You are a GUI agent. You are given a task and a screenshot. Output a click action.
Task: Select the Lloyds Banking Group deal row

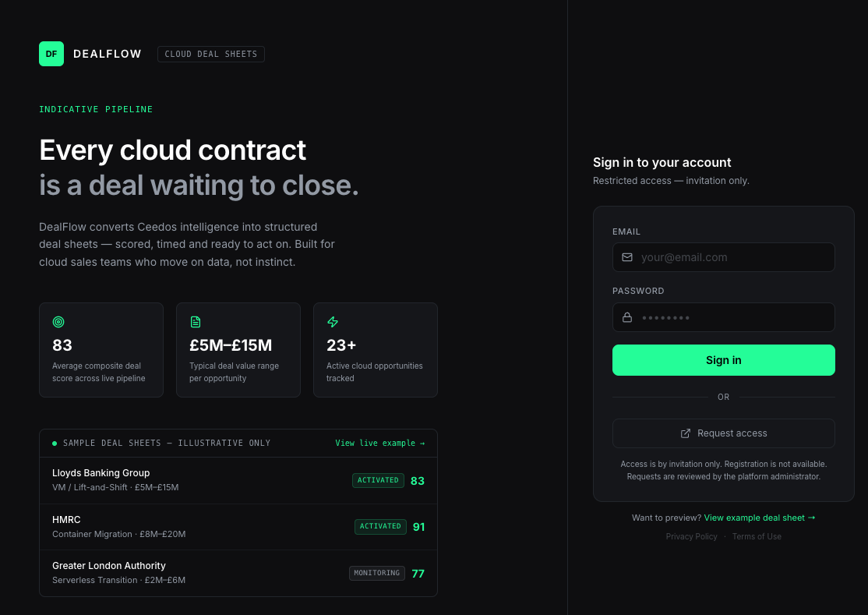pyautogui.click(x=238, y=480)
